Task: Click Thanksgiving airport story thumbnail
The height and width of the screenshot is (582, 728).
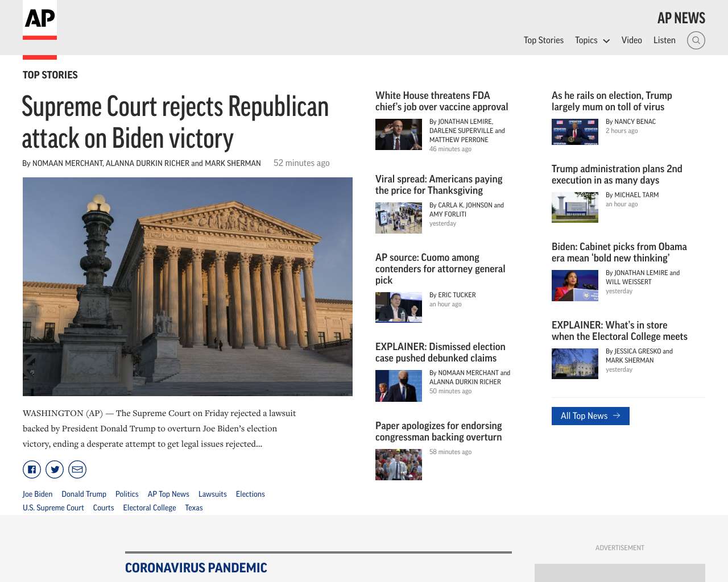Action: click(x=399, y=218)
